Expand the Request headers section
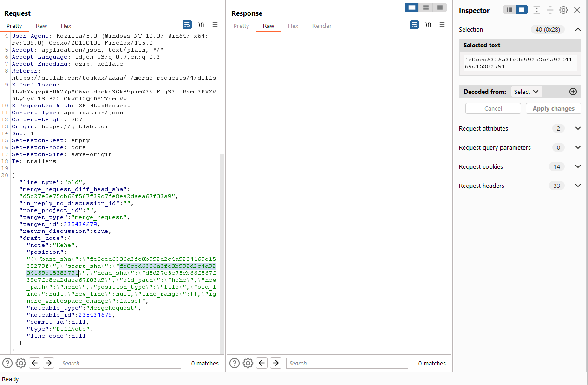This screenshot has height=385, width=588. tap(578, 186)
